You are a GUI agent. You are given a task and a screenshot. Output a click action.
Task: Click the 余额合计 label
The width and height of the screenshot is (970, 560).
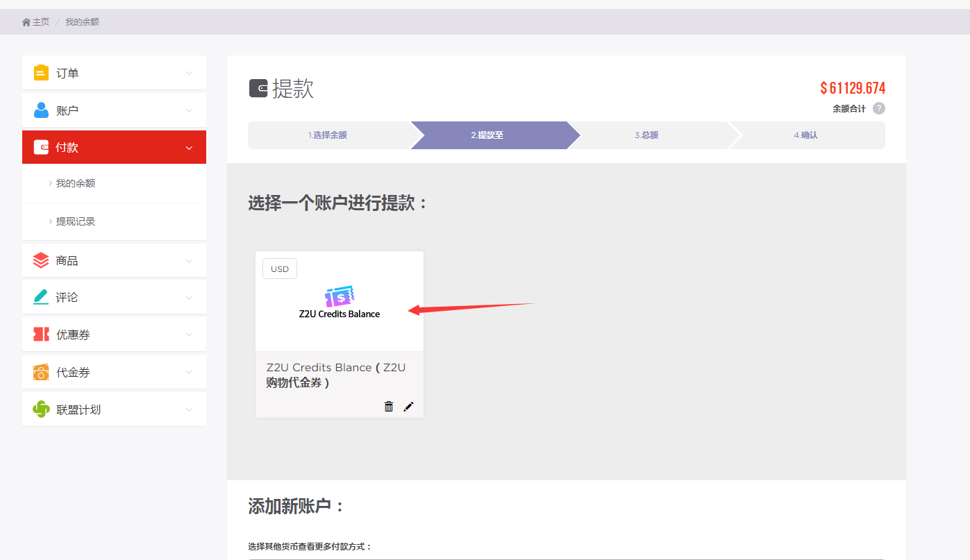coord(849,109)
